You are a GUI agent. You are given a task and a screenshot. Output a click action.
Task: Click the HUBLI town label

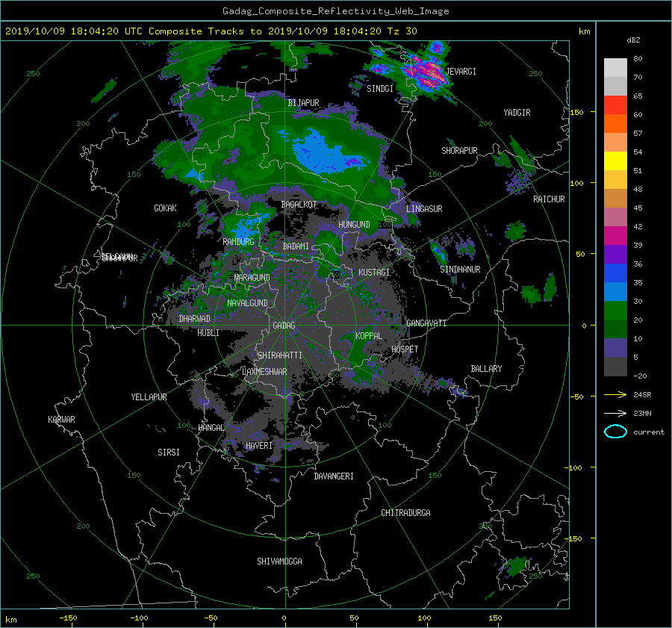208,333
